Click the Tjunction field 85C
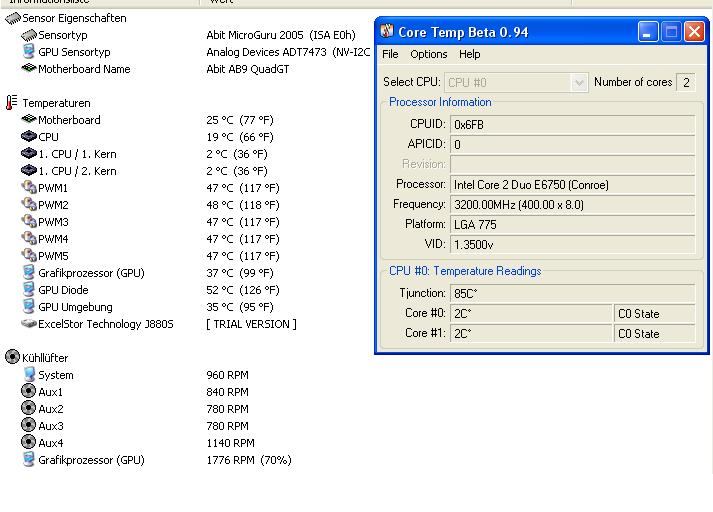This screenshot has width=713, height=512. (x=572, y=293)
